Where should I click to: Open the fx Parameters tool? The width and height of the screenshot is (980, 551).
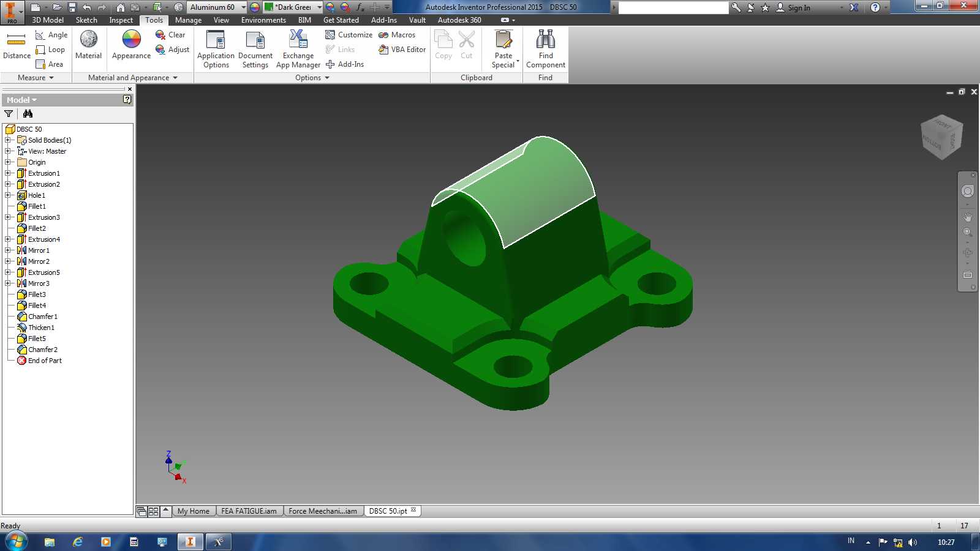tap(360, 7)
